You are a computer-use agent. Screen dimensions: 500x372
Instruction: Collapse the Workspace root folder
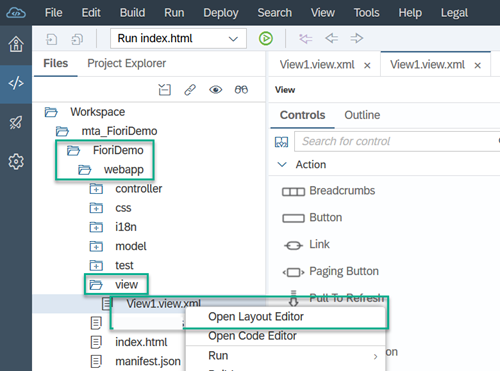tap(51, 112)
